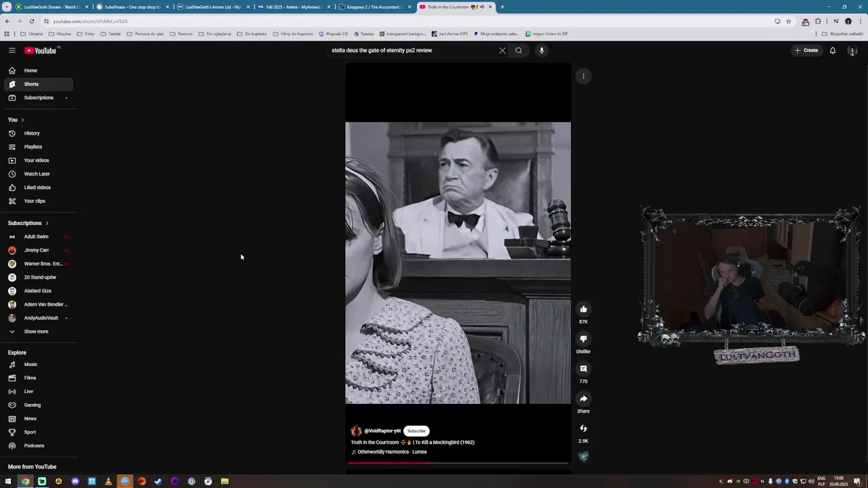The height and width of the screenshot is (488, 868).
Task: Expand the Subscriptions section header
Action: (28, 223)
